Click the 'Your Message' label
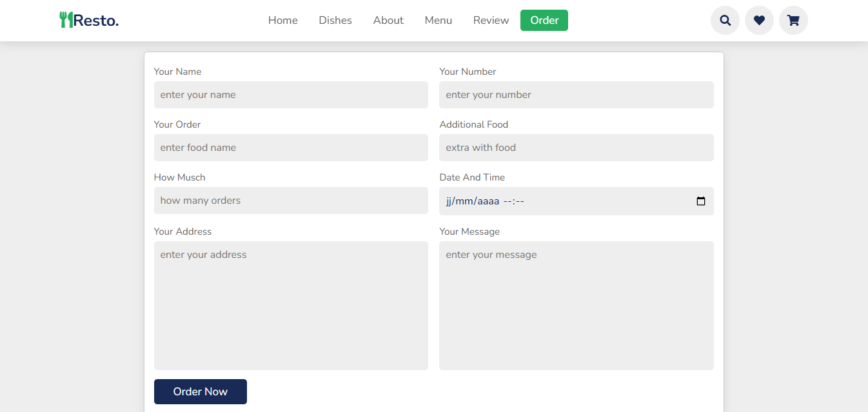Image resolution: width=868 pixels, height=412 pixels. 469,231
